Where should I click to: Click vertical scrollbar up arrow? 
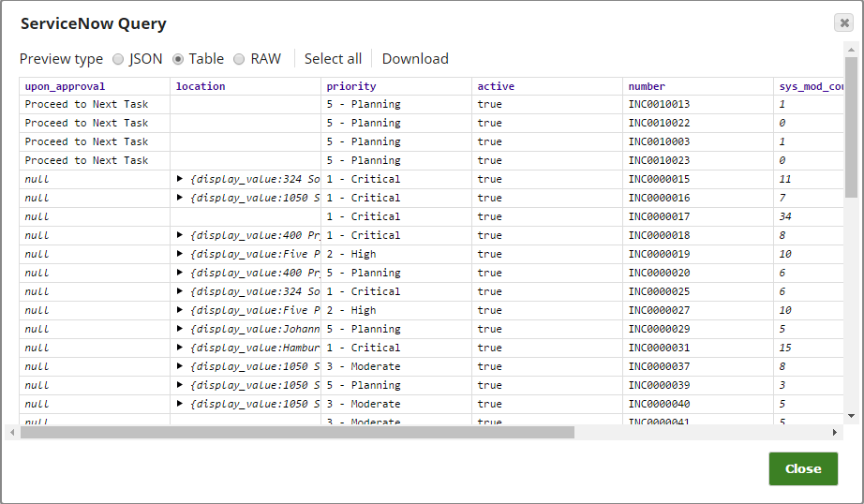[851, 50]
